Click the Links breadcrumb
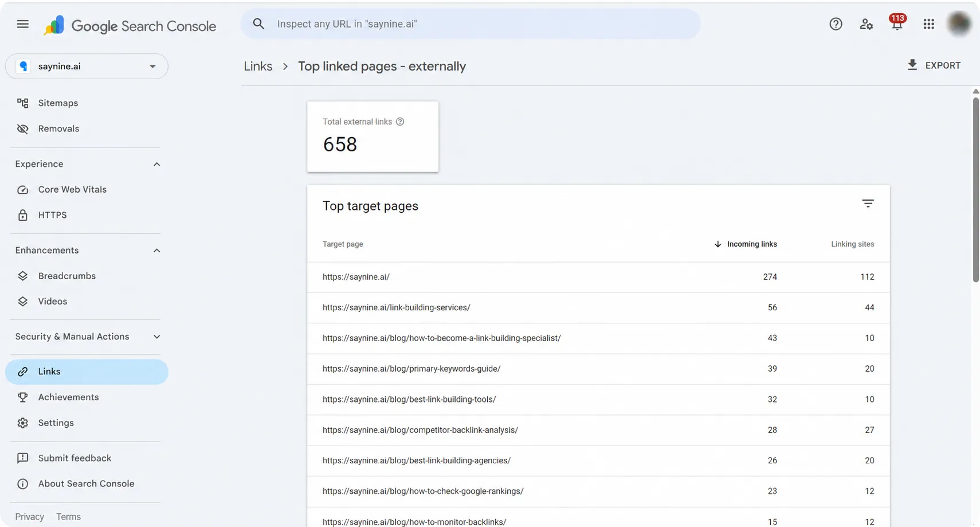This screenshot has width=980, height=527. pos(258,67)
